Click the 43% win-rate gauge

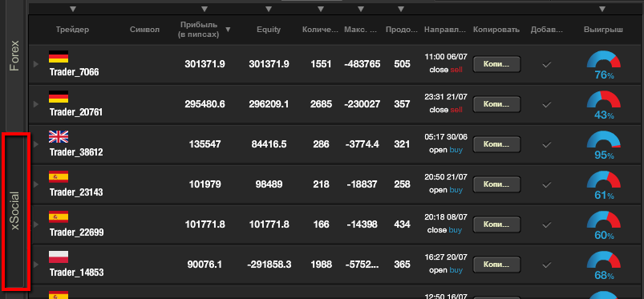[x=603, y=105]
